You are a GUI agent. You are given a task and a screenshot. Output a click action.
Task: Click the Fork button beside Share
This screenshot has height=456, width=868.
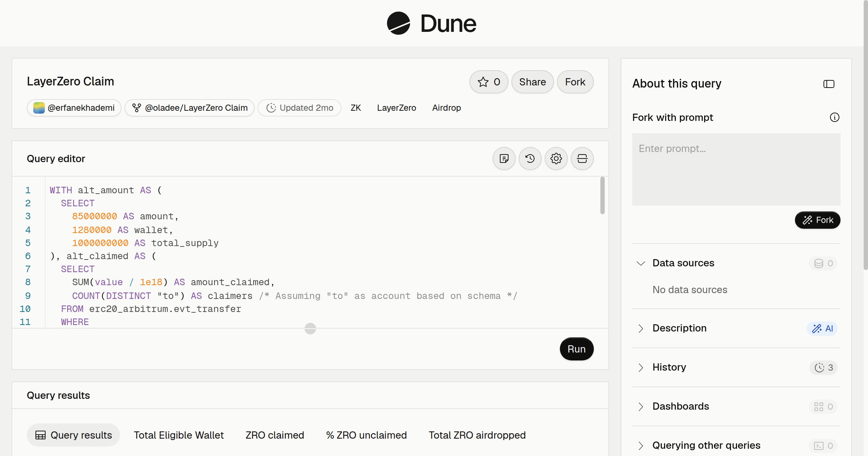point(575,82)
